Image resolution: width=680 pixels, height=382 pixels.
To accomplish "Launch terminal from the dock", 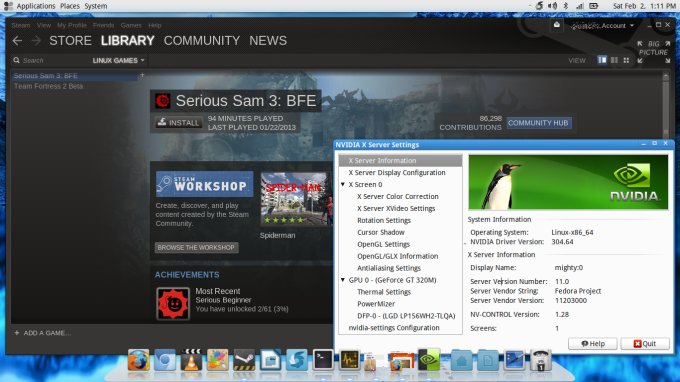I will pos(323,359).
